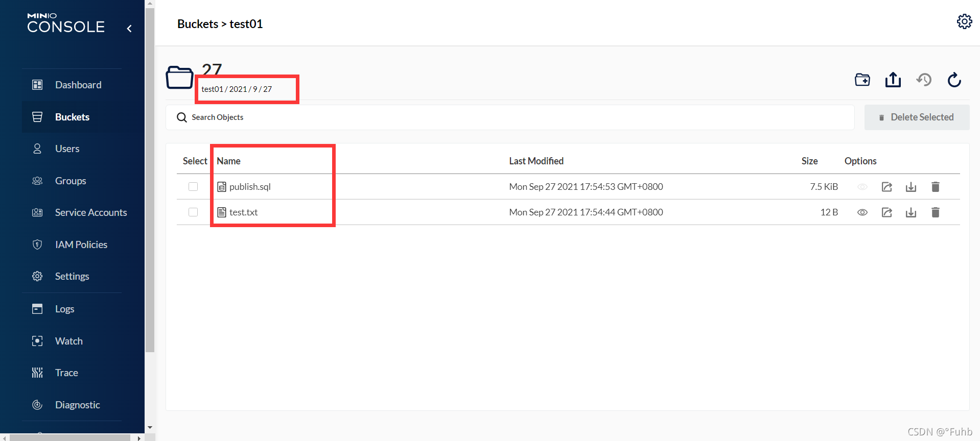
Task: Click test01 in the path breadcrumb
Action: tap(212, 89)
